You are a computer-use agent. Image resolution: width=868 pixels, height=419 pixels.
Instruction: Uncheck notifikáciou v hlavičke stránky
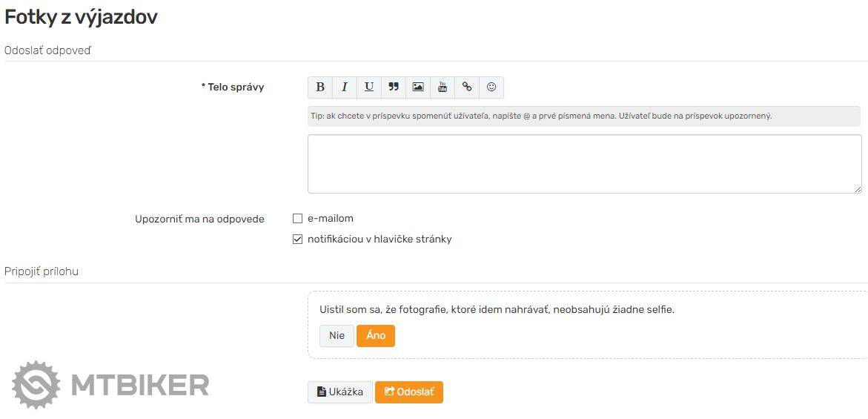(x=298, y=240)
